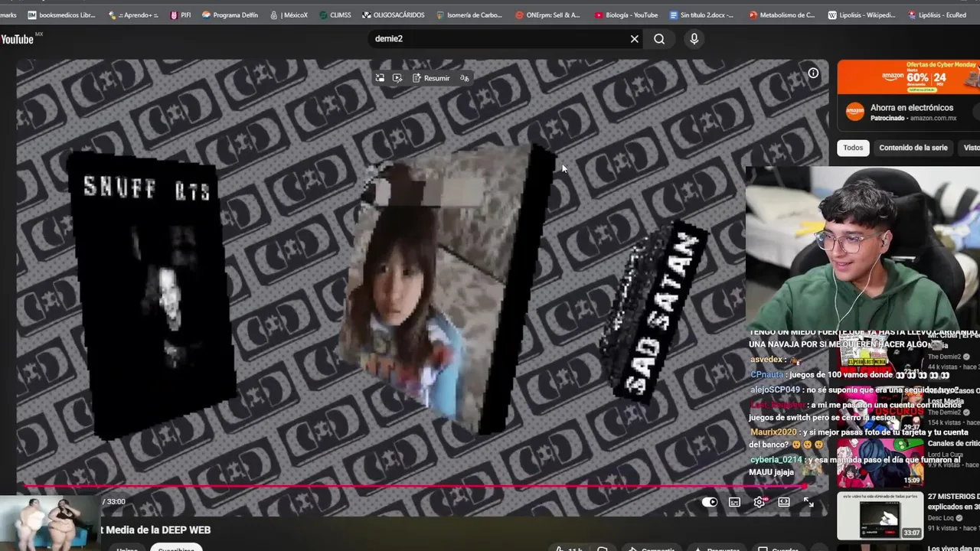980x551 pixels.
Task: Select 'Contenido de la serie' chip
Action: point(913,148)
